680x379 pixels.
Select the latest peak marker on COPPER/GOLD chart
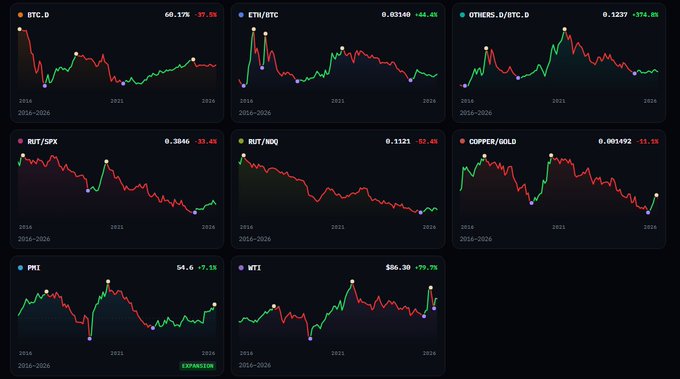pyautogui.click(x=656, y=195)
